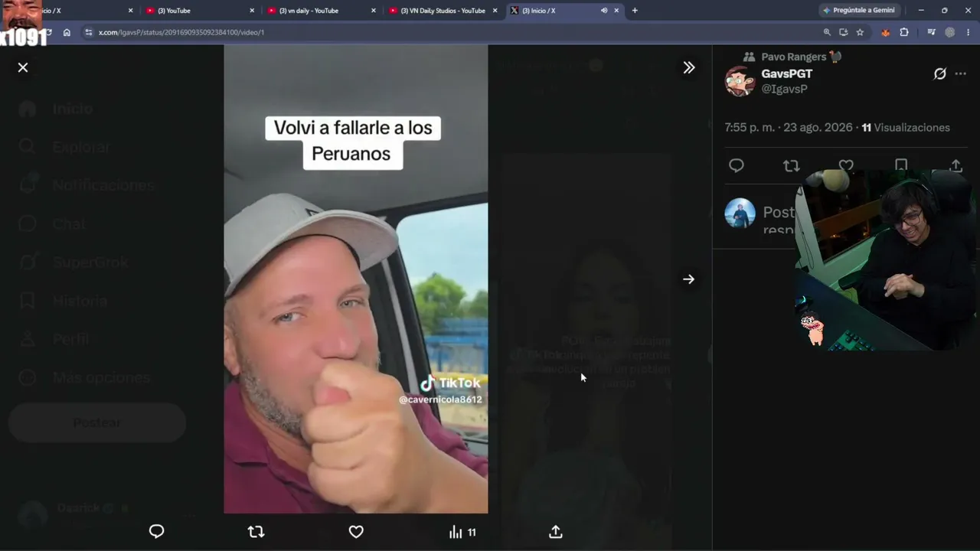
Task: Open the Extensions puzzle menu
Action: (904, 32)
